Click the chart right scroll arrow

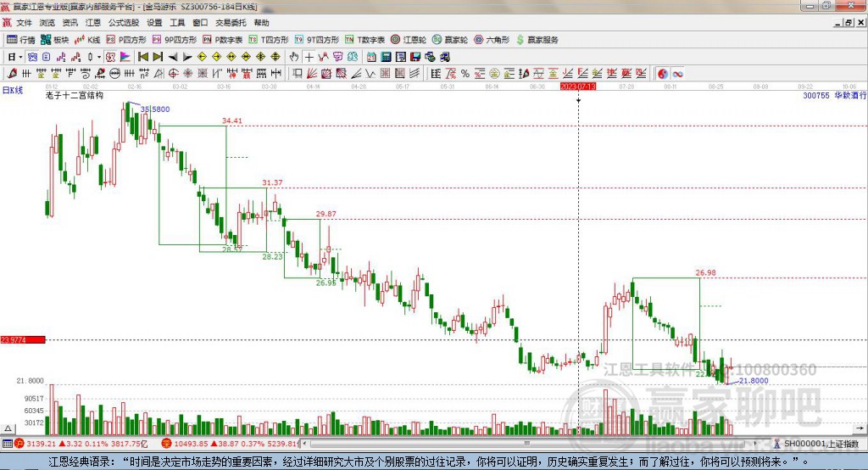860,428
